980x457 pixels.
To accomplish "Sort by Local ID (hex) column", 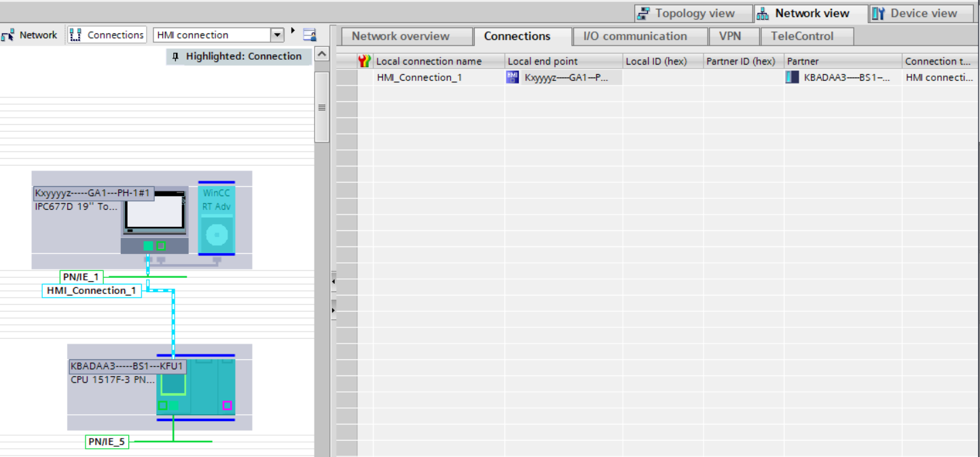I will pyautogui.click(x=663, y=61).
